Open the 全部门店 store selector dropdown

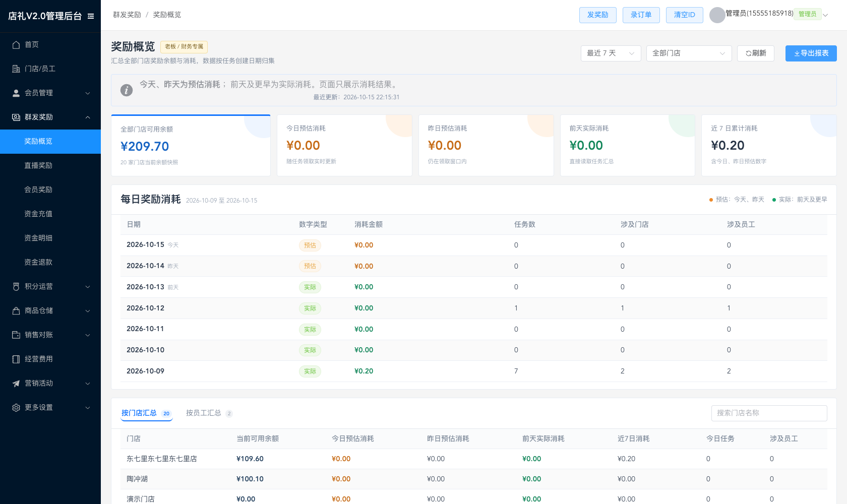click(689, 53)
